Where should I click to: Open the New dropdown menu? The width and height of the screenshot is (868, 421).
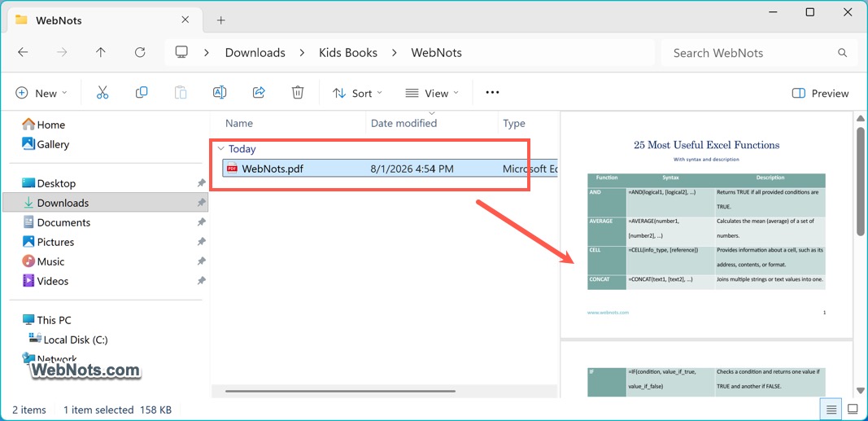41,93
